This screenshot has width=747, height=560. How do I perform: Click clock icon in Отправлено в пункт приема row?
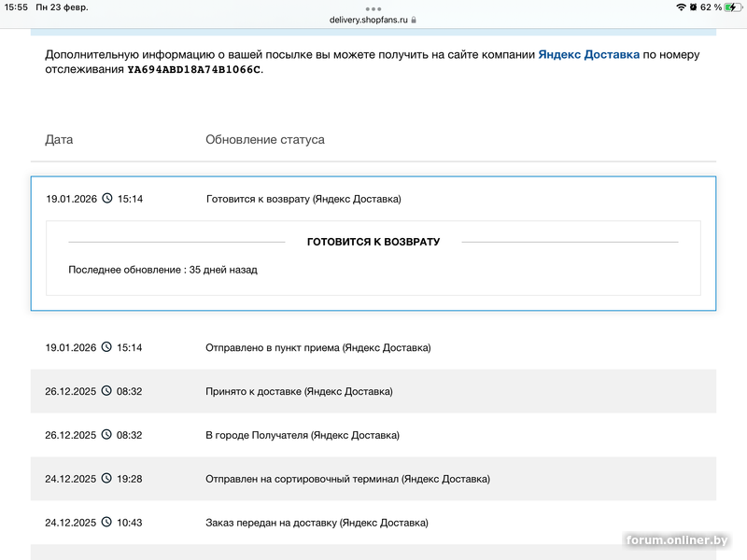tap(106, 347)
